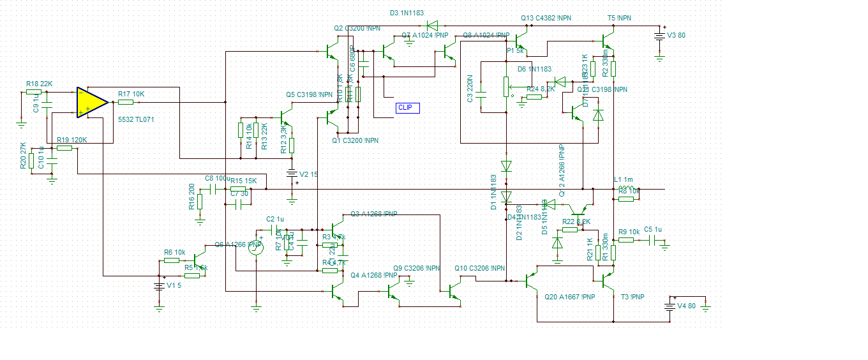Select the V1 5 battery symbol

159,285
